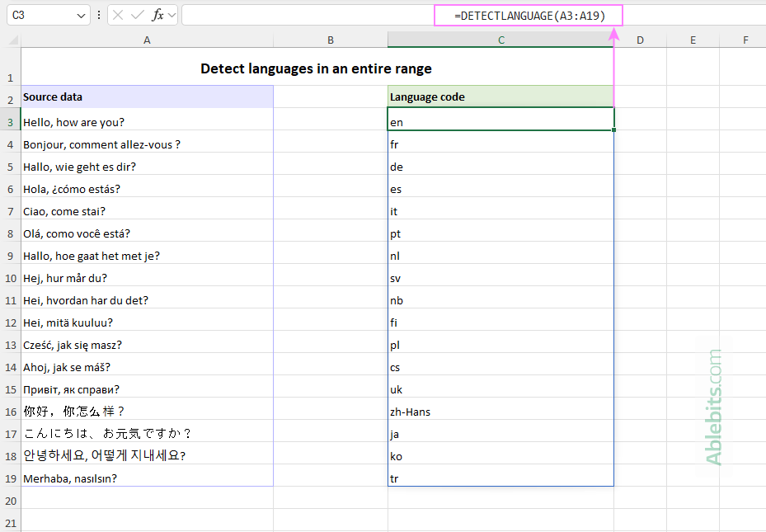Select the Japanese greeting cell in row 17

[147, 431]
